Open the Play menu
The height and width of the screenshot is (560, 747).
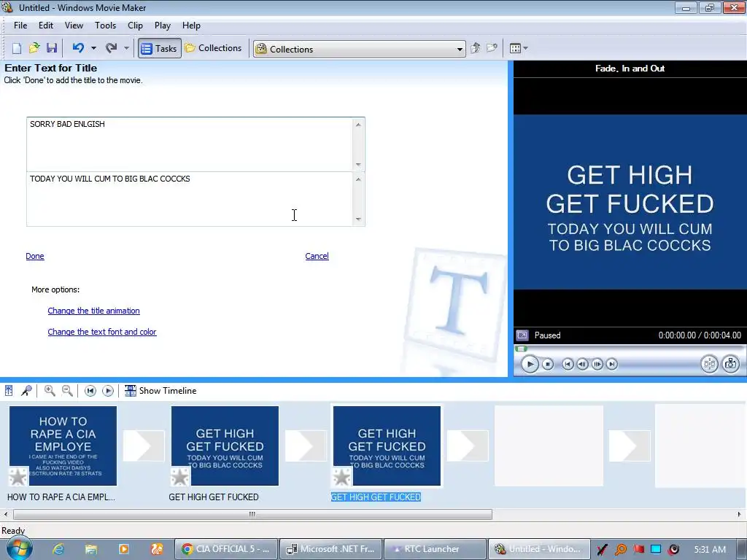click(163, 26)
